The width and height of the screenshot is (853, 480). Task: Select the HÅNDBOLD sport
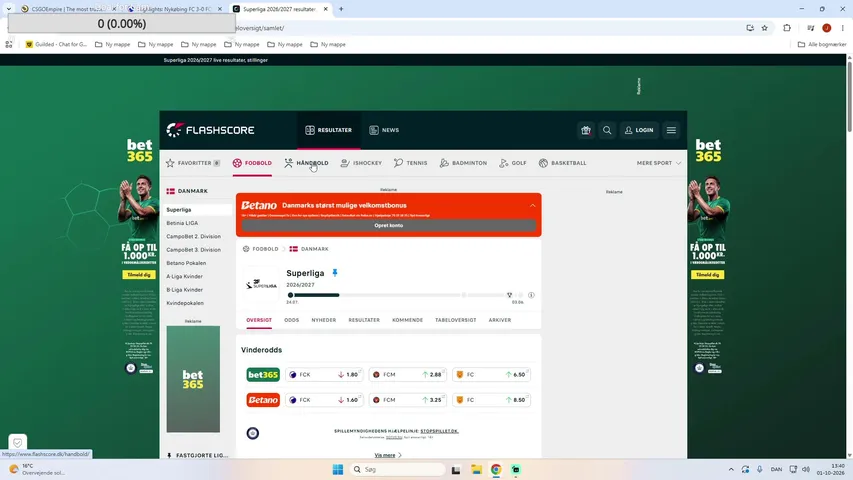click(306, 163)
